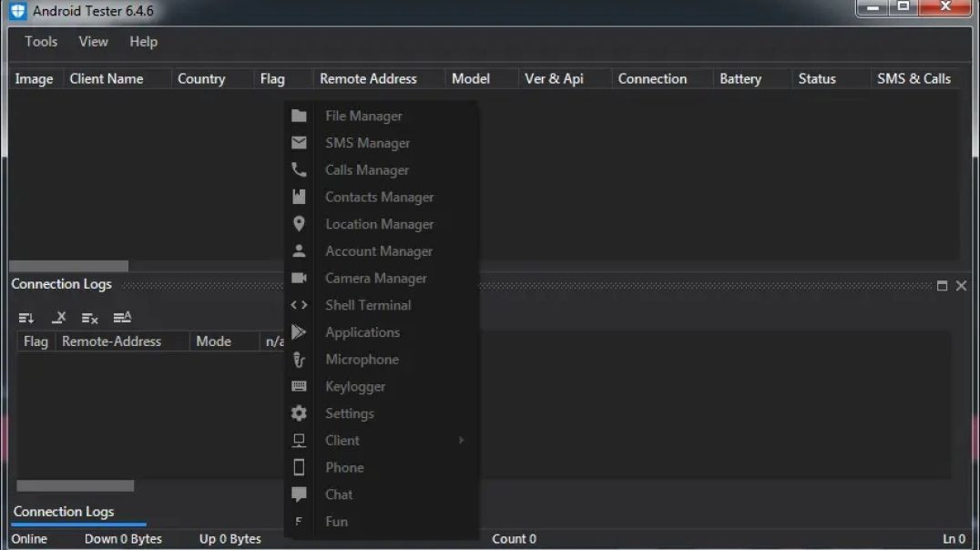Clear logs using the X toolbar icon
Viewport: 980px width, 550px height.
click(x=58, y=317)
